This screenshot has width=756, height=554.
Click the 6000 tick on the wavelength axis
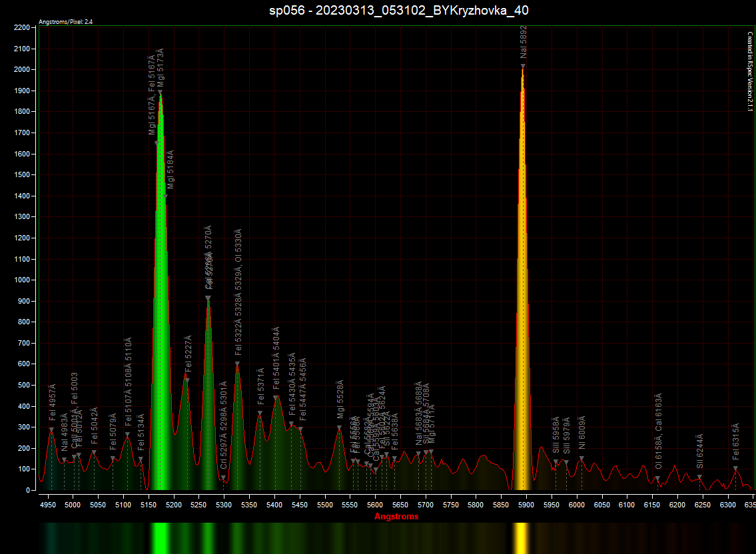pos(577,505)
